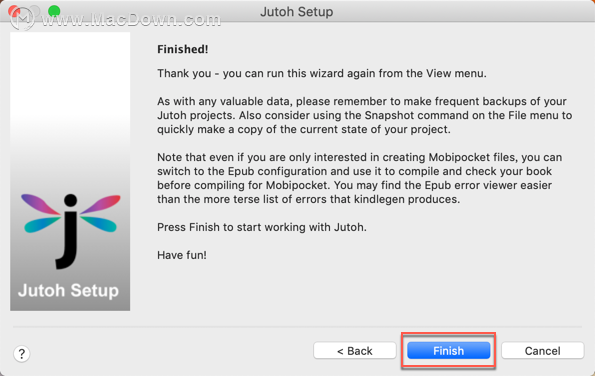Viewport: 595px width, 376px height.
Task: Click the lower-left teal dragonfly wing
Action: click(42, 224)
